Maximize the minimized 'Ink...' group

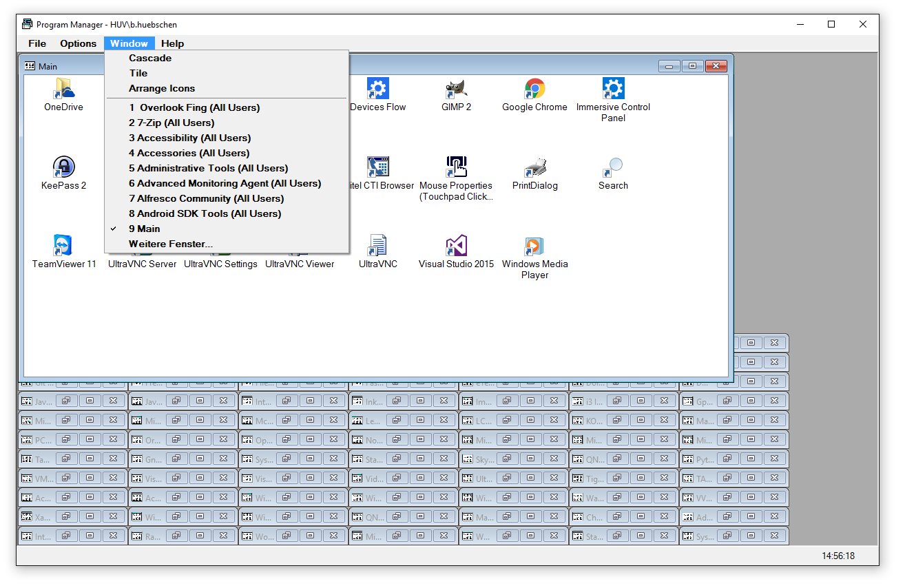(420, 401)
